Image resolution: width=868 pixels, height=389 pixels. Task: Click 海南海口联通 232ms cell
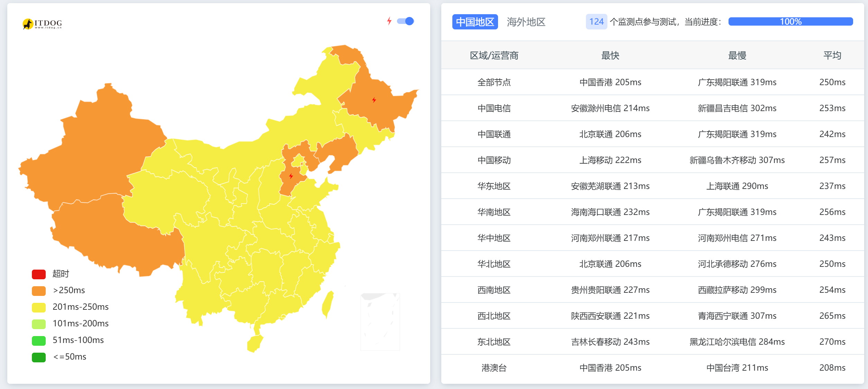pos(610,212)
